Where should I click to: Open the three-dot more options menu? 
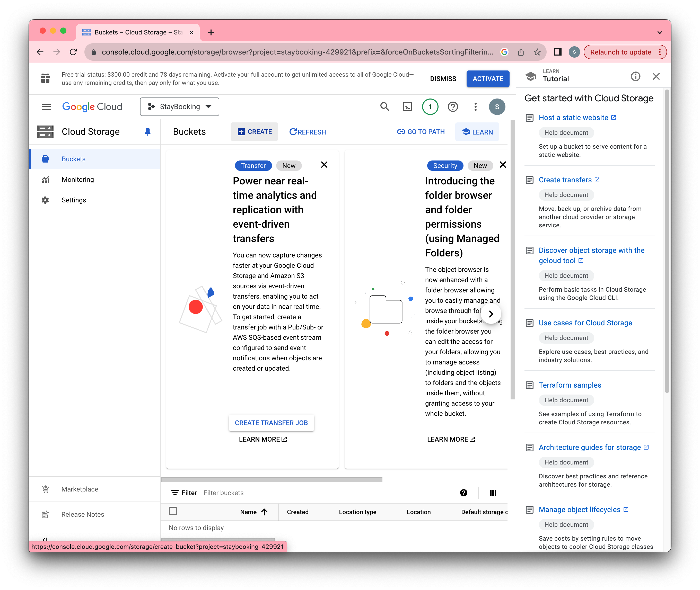coord(475,106)
